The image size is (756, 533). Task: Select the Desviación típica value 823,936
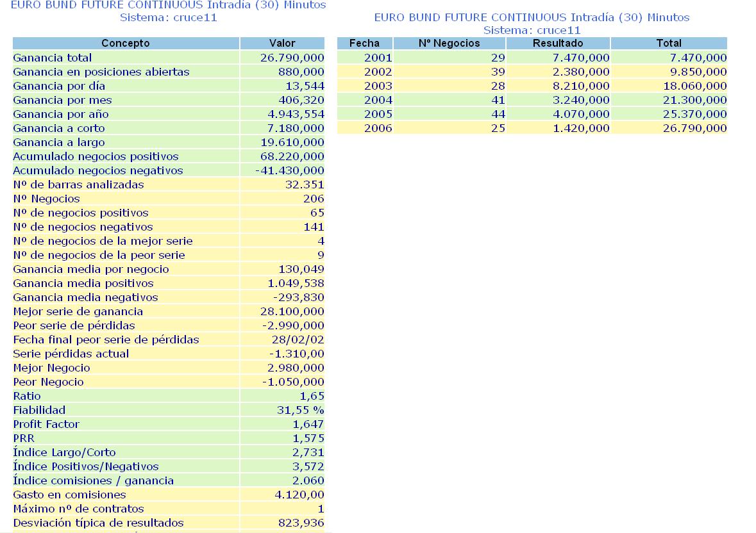point(301,523)
